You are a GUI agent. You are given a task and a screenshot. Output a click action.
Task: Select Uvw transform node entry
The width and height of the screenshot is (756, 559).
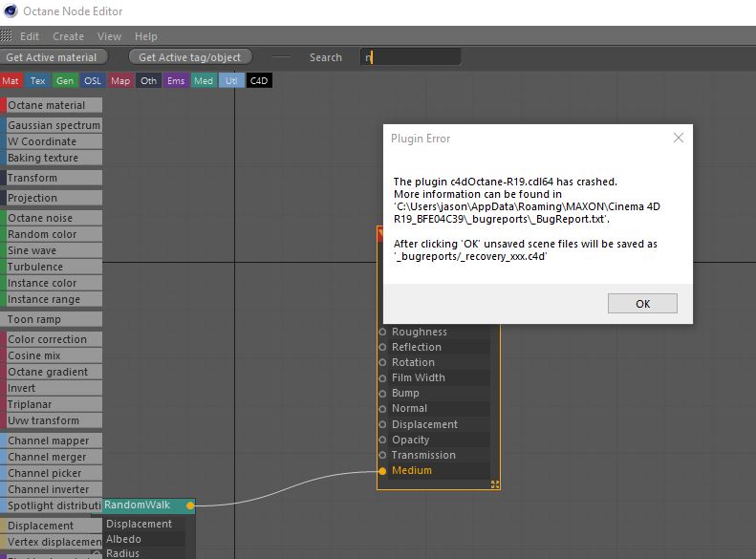pyautogui.click(x=51, y=420)
